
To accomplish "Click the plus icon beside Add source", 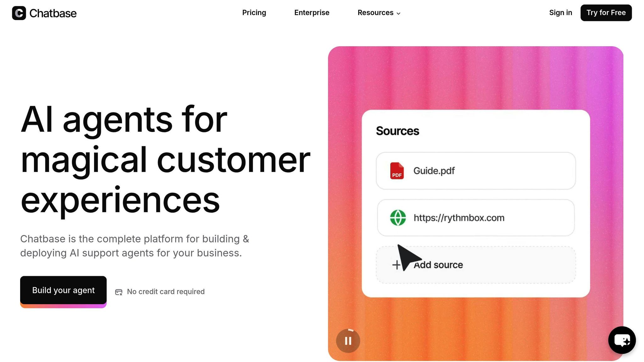I will (396, 265).
